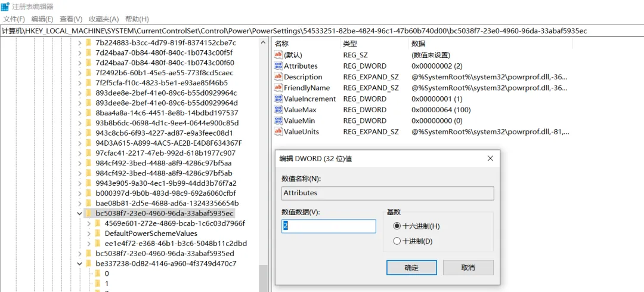The image size is (644, 292).
Task: Click REG_SZ type of (默认) row
Action: tap(354, 55)
